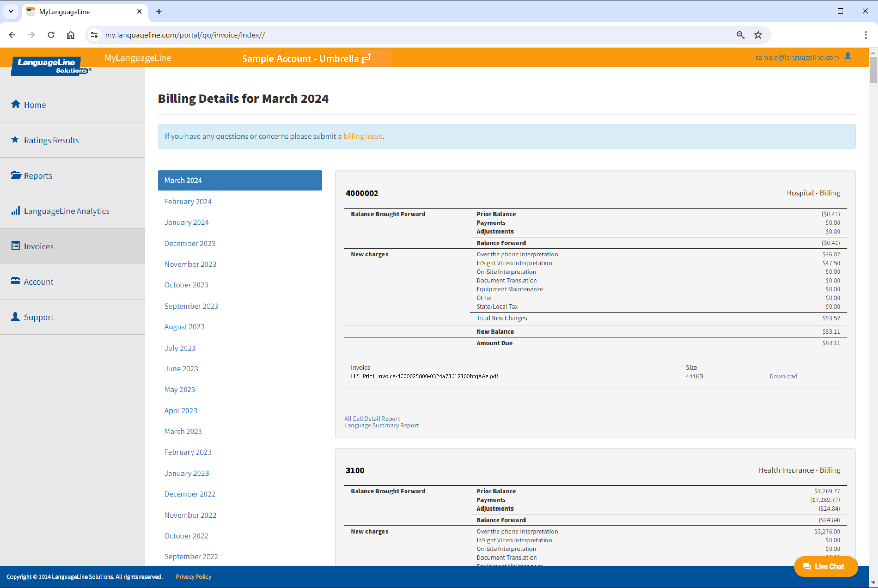
Task: Bookmark this page with the star icon
Action: [x=758, y=35]
